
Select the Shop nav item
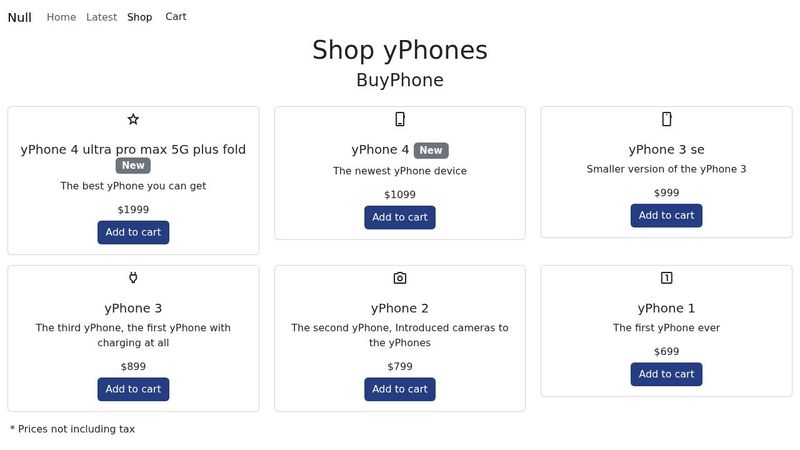point(140,17)
